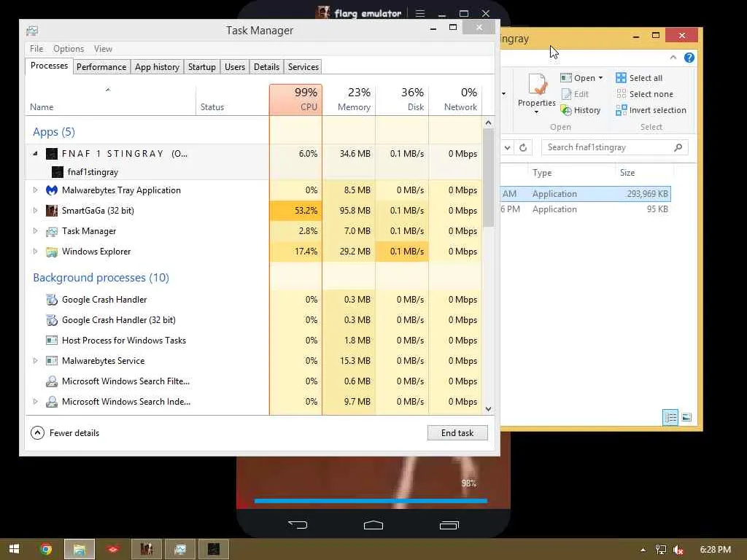
Task: Expand the Microsoft Windows Search Indexer row
Action: tap(35, 402)
